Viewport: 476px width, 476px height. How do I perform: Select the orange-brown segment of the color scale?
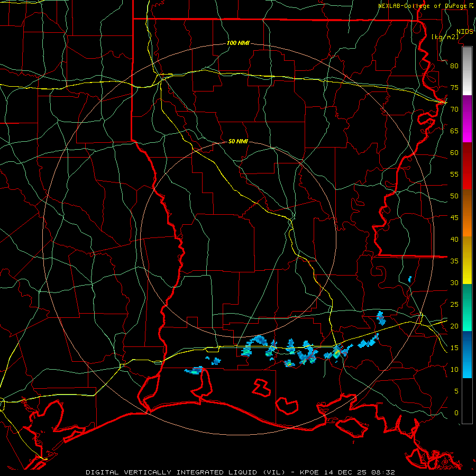click(467, 213)
